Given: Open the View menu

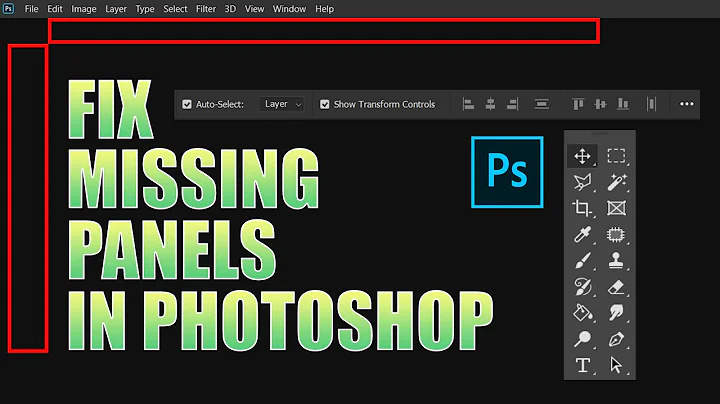Looking at the screenshot, I should pos(254,9).
